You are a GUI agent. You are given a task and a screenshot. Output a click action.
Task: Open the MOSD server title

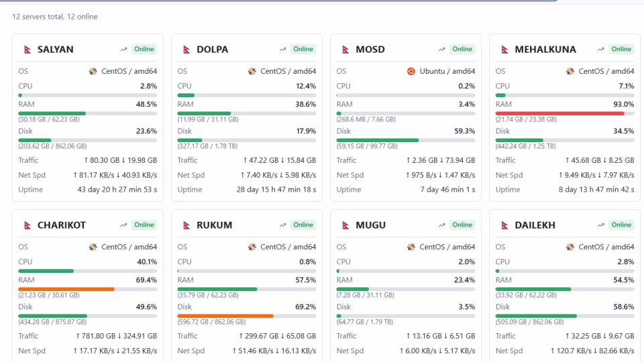click(x=370, y=50)
